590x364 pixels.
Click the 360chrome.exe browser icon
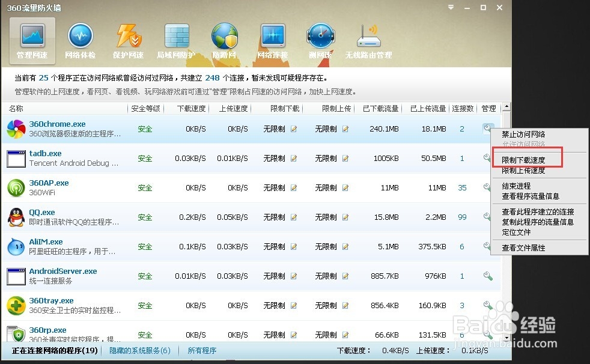(16, 129)
